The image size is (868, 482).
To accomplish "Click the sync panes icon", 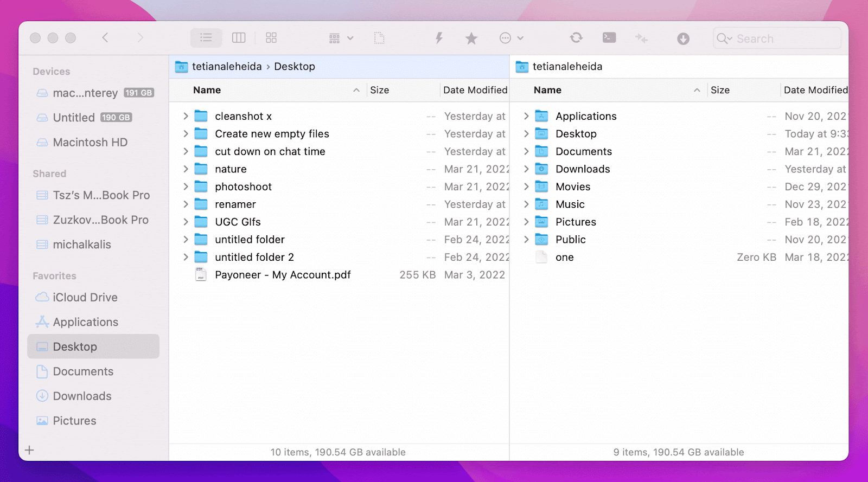I will (576, 37).
